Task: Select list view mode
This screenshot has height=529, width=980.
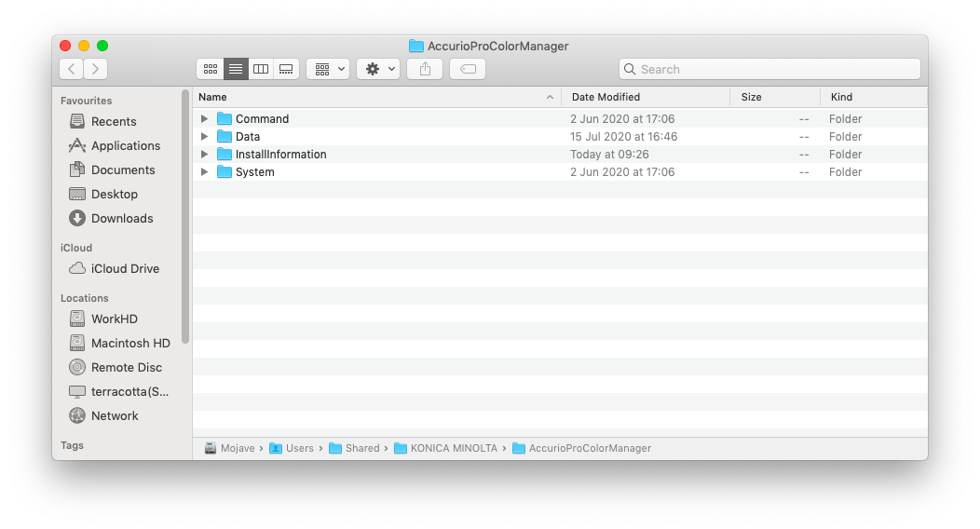Action: (236, 69)
